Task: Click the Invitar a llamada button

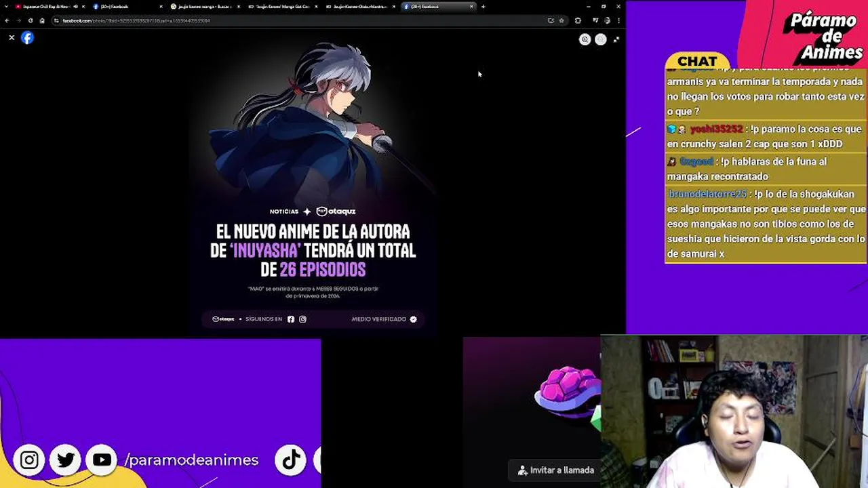Action: tap(555, 470)
